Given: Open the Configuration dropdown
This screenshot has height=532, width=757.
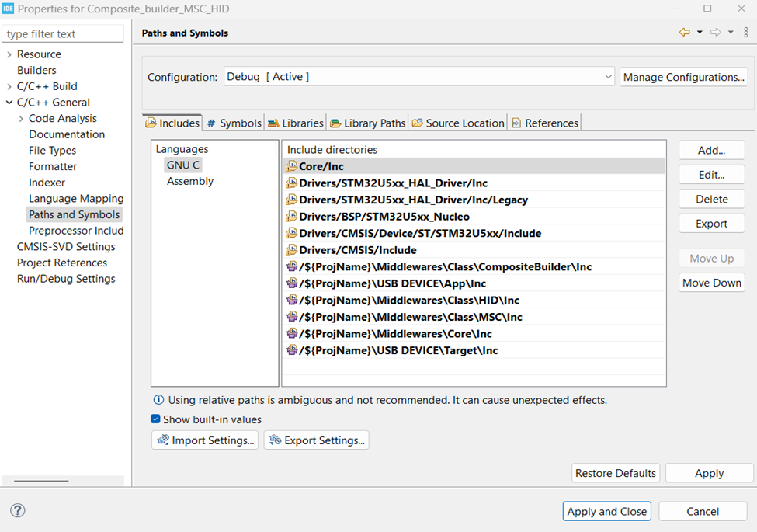Looking at the screenshot, I should click(x=607, y=76).
